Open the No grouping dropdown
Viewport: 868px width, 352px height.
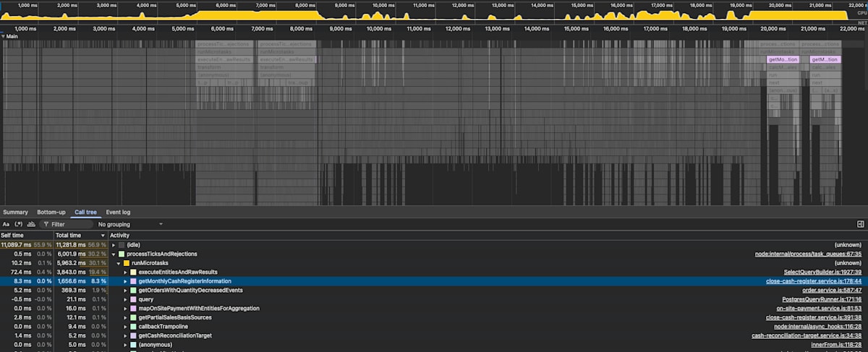point(131,225)
